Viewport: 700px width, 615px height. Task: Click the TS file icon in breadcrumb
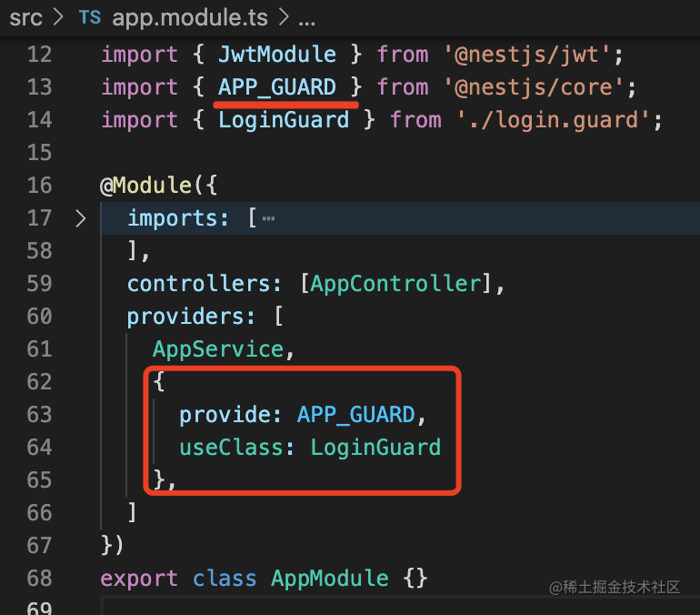[x=90, y=18]
